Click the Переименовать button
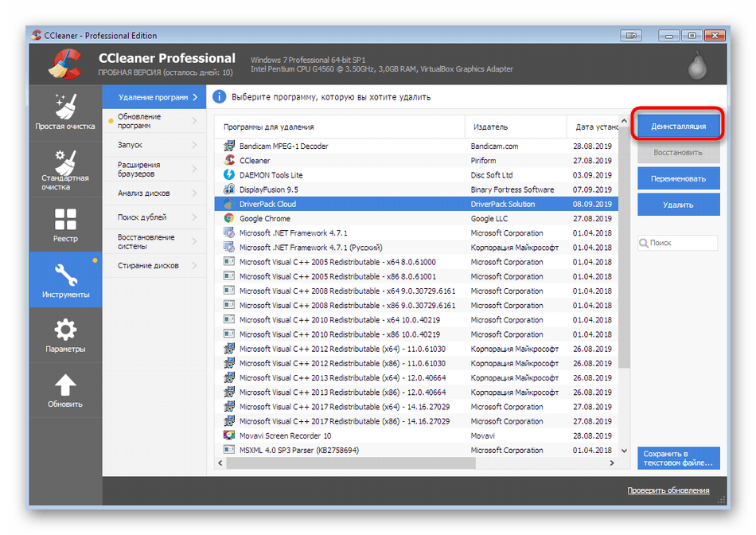 tap(678, 178)
